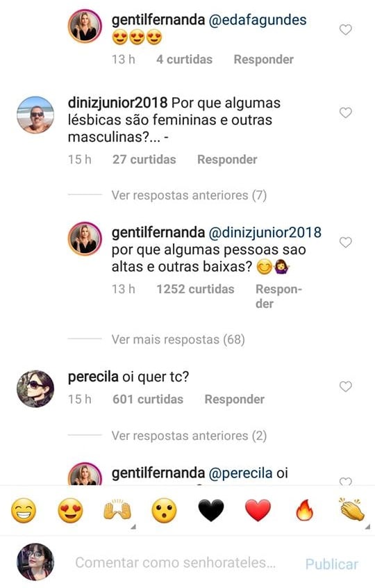The image size is (375, 588).
Task: Insert the clapping hands emoji
Action: pyautogui.click(x=351, y=509)
